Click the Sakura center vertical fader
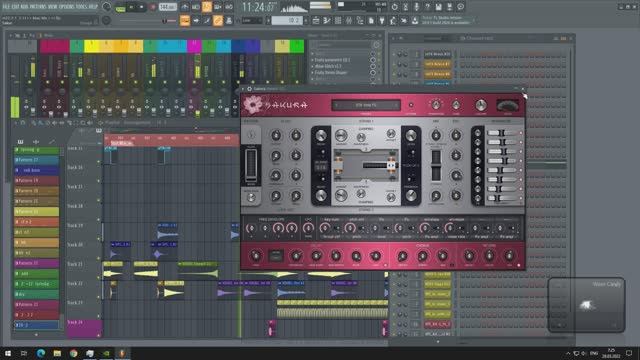Image resolution: width=640 pixels, height=360 pixels. click(x=436, y=165)
